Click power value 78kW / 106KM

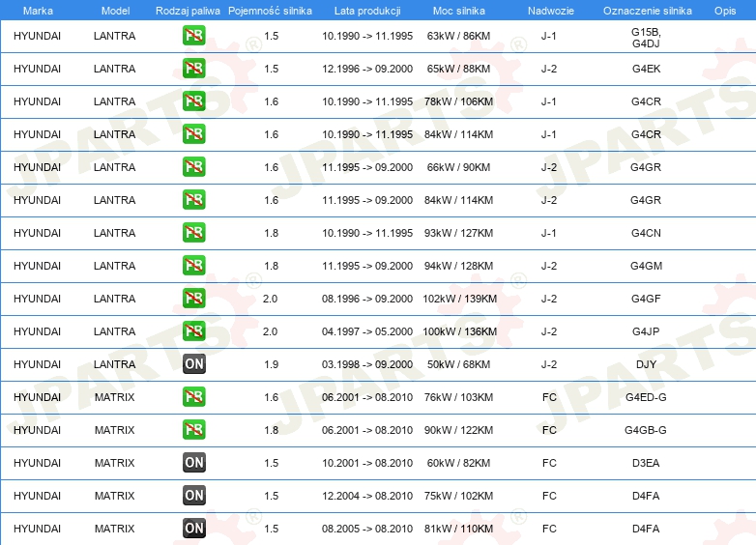[458, 101]
